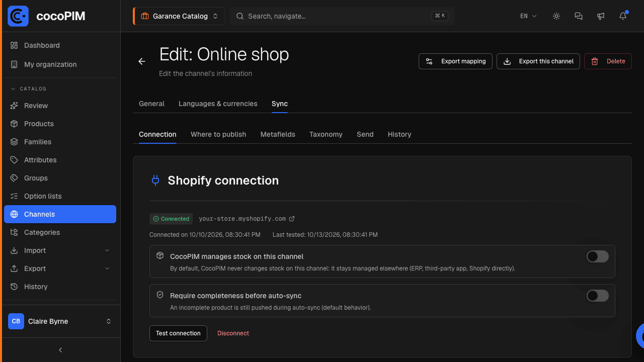Collapse the sidebar with chevron
644x362 pixels.
[x=60, y=350]
